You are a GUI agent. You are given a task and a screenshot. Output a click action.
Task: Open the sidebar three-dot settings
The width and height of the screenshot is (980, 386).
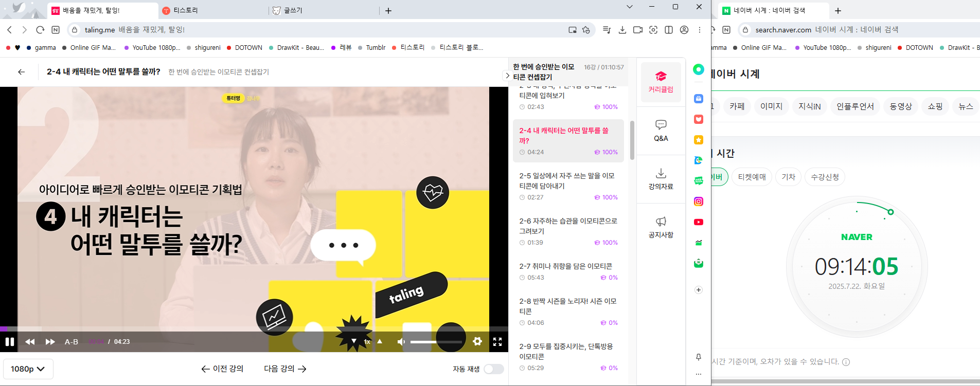point(699,374)
